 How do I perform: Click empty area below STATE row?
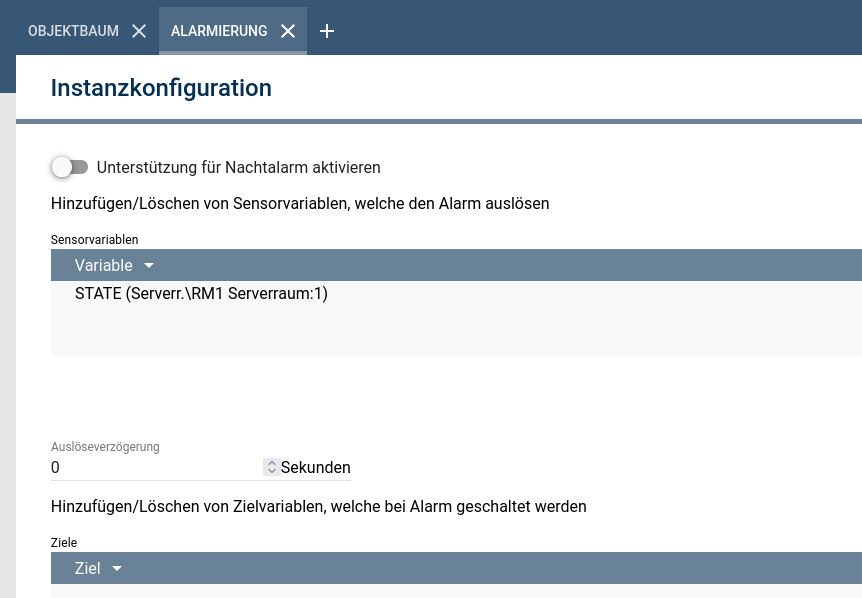pyautogui.click(x=400, y=332)
